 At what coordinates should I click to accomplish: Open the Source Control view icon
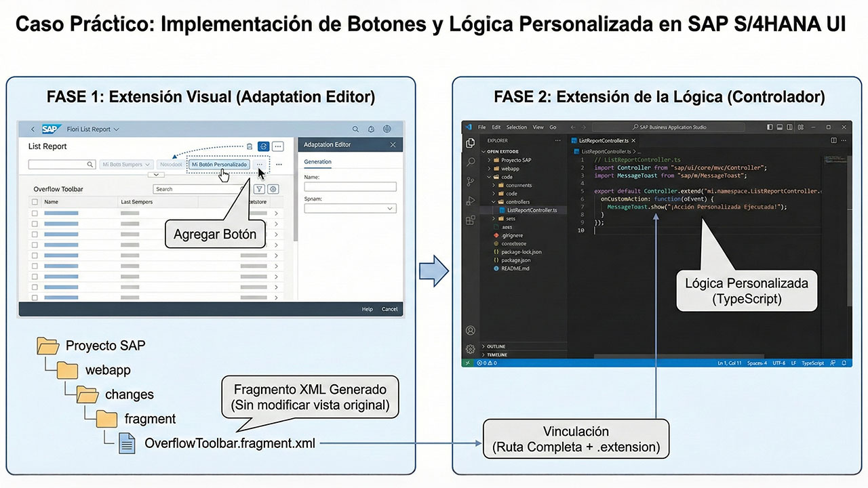click(x=471, y=182)
